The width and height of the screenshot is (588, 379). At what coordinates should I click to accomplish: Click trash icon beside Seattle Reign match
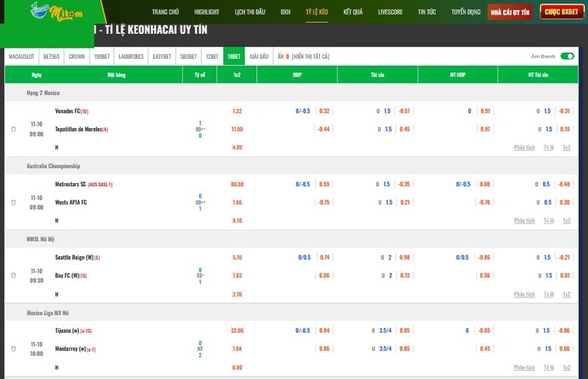pyautogui.click(x=13, y=275)
